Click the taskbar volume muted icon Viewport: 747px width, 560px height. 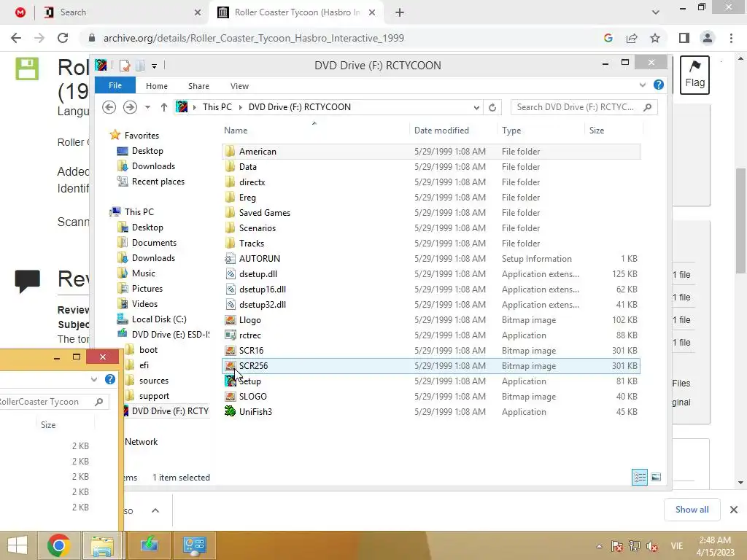[652, 545]
